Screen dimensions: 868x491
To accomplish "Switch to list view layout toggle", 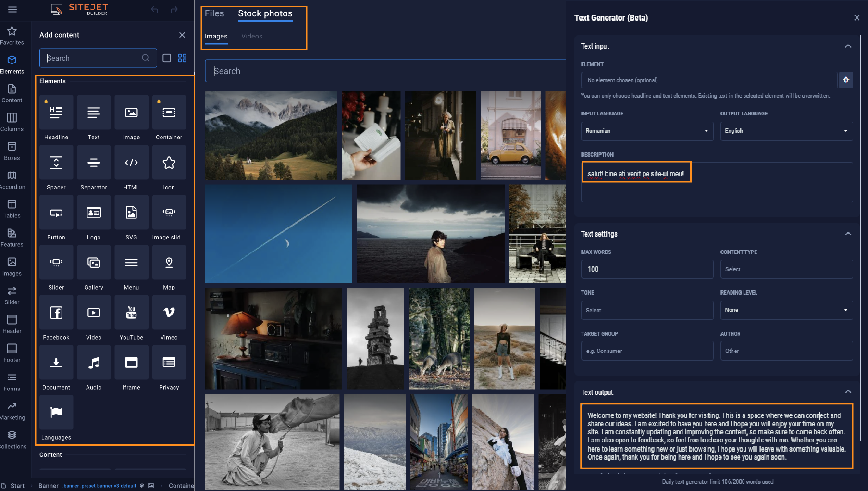I will point(167,58).
